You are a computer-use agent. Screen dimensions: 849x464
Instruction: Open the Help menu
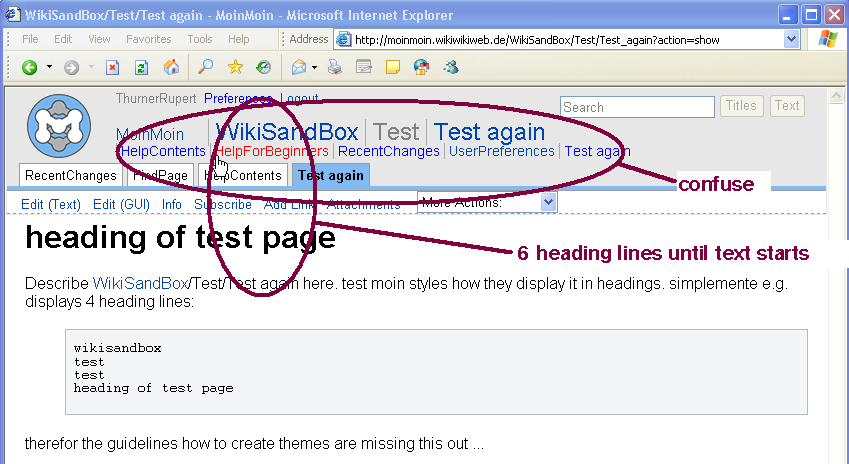(x=238, y=39)
